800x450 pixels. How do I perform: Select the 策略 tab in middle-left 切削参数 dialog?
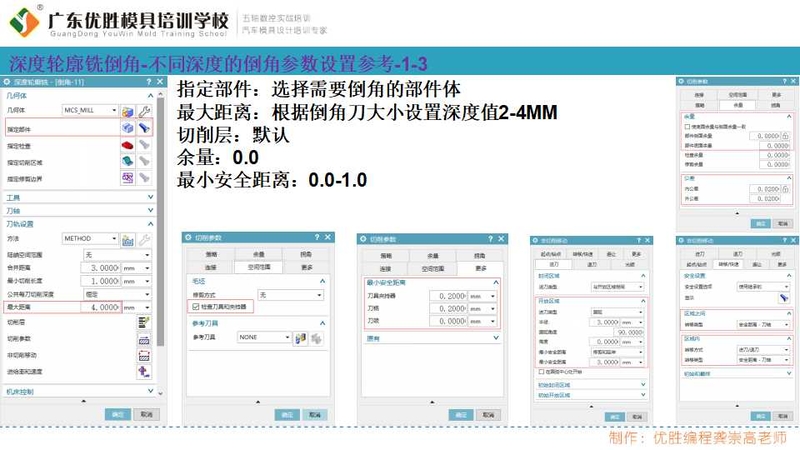pyautogui.click(x=211, y=254)
